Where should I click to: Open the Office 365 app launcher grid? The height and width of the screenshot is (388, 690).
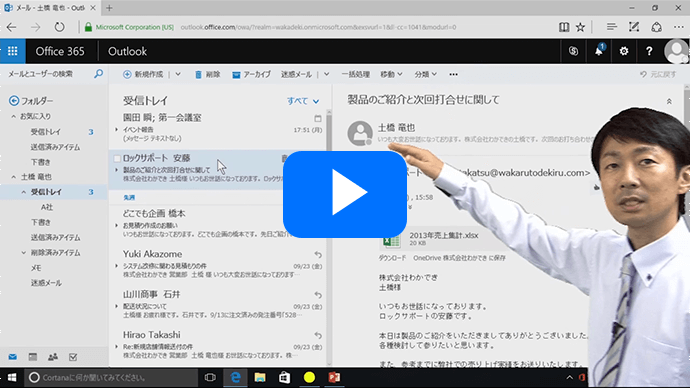coord(13,51)
